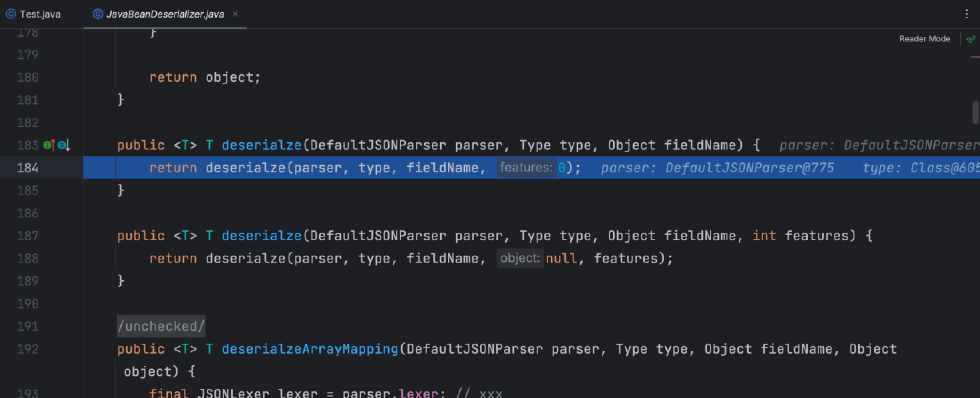The height and width of the screenshot is (398, 980).
Task: Click the JavaBeanDeserializer.java class icon
Action: pos(98,14)
